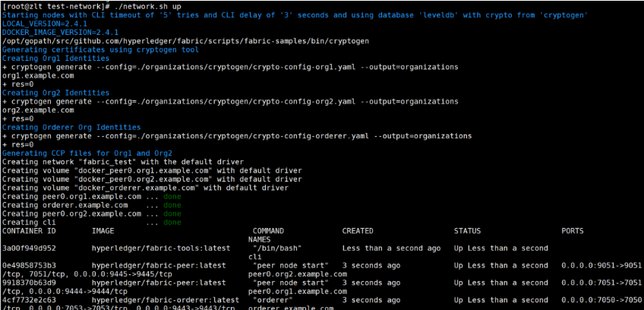Screen dimensions: 644x310
Task: Click 'Less than a second ago' created value
Action: (391, 248)
